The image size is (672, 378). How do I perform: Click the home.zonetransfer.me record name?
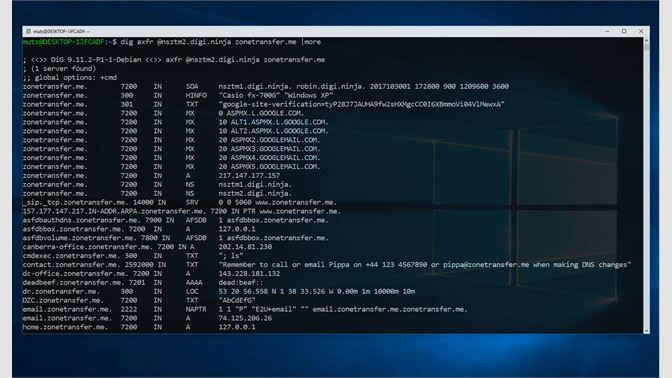[x=66, y=327]
